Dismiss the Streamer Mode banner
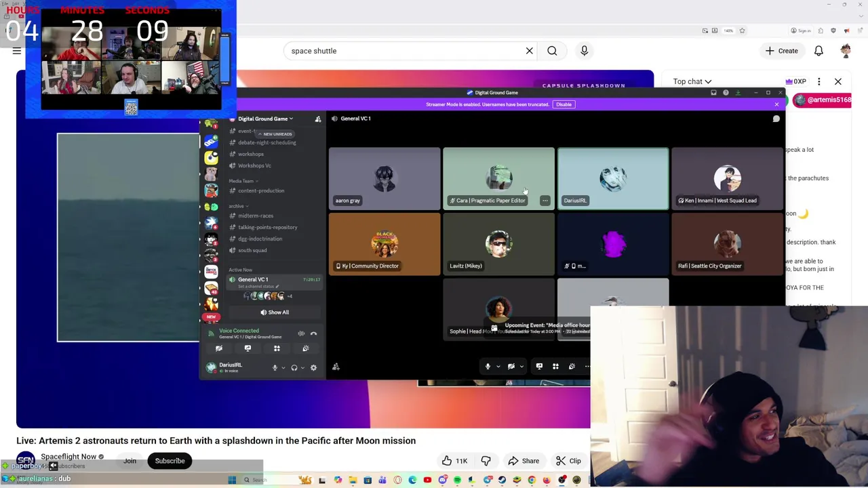868x488 pixels. coord(776,104)
